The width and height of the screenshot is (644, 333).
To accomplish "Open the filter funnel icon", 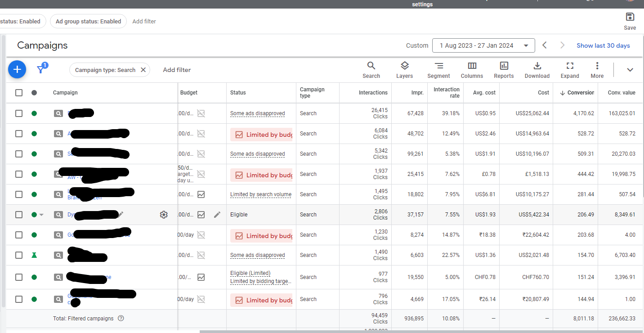I will tap(41, 69).
